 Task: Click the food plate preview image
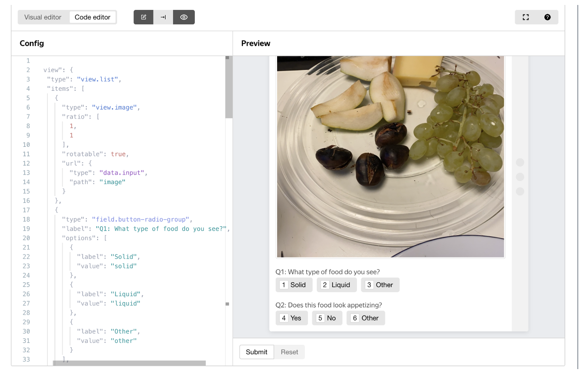tap(390, 156)
